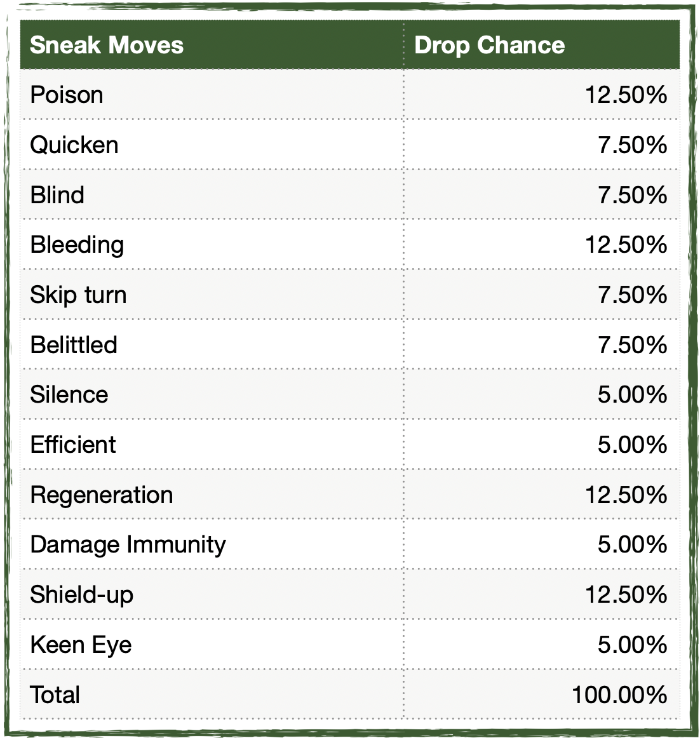The image size is (700, 738).
Task: Click the Poison row label
Action: click(66, 95)
